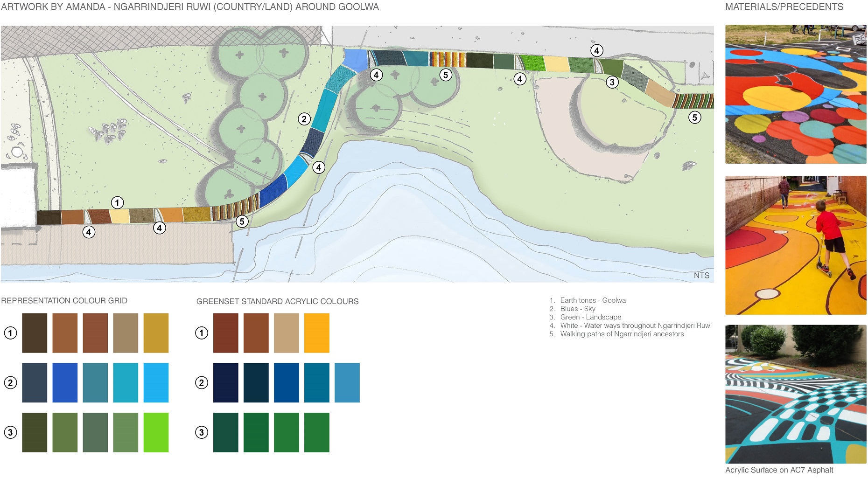Screen dimensions: 868x478
Task: Click the 'REPRESENTATION COLOUR GRID' heading
Action: pyautogui.click(x=64, y=301)
